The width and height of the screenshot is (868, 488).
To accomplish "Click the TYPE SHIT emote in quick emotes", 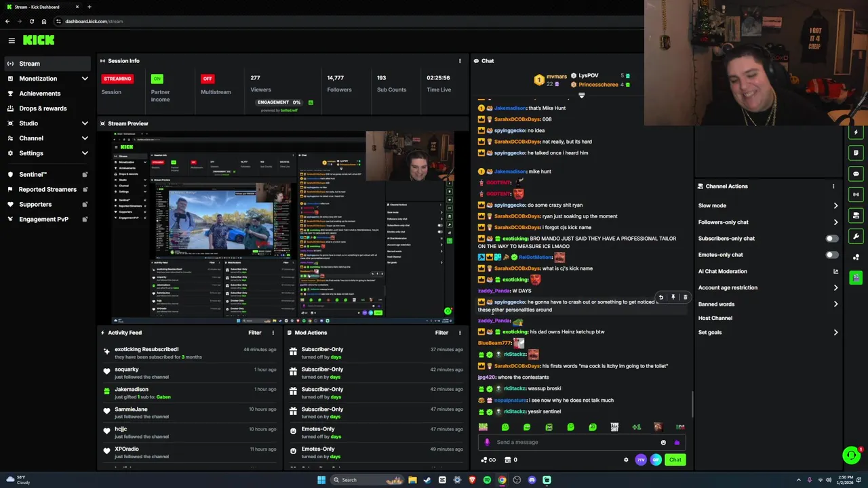I will 614,427.
